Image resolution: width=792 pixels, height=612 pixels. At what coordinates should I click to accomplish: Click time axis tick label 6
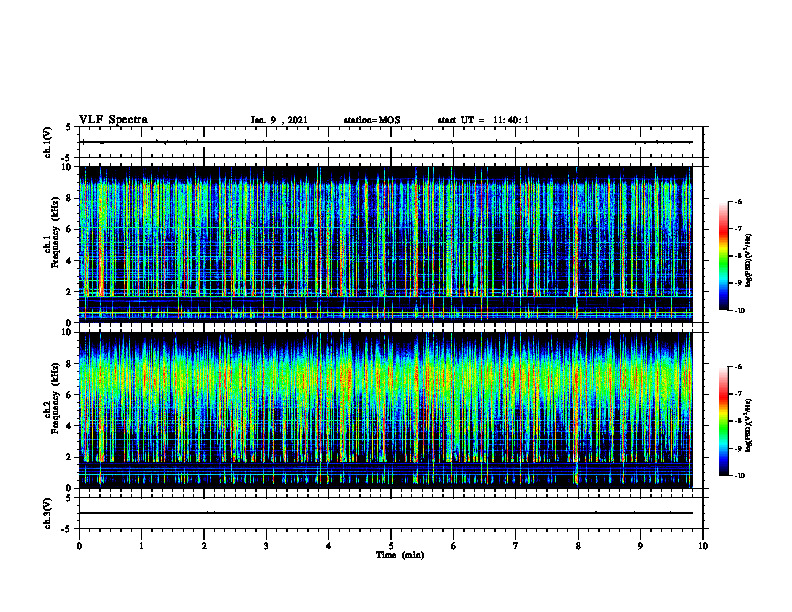[x=454, y=546]
